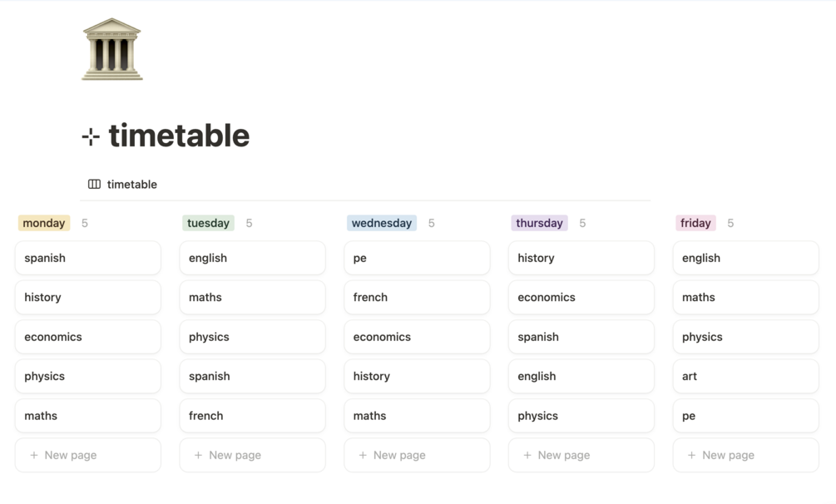Click the plus icon in Tuesday's New page
The width and height of the screenshot is (836, 504).
(198, 455)
